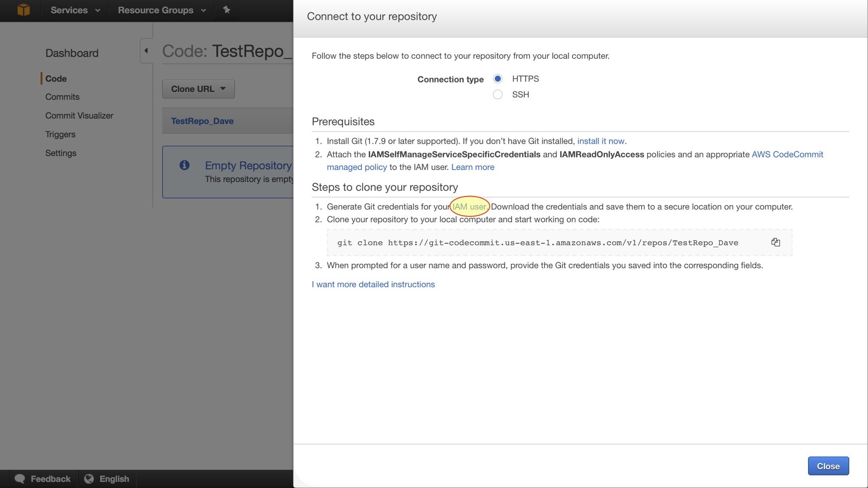Click 'Steps to clone your repository' heading

385,187
